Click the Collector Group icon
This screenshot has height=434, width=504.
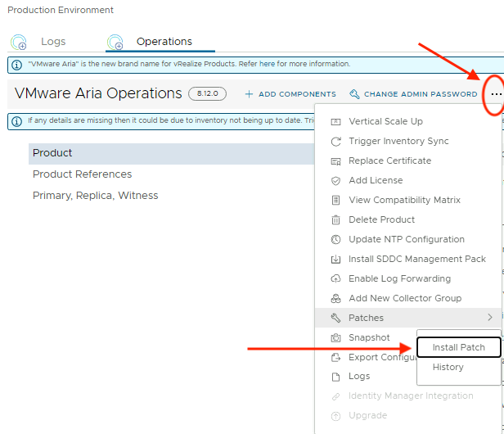[335, 299]
